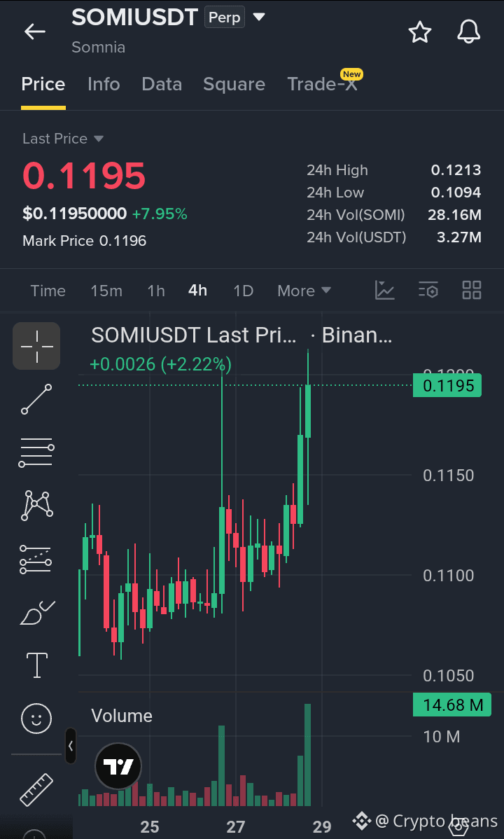Click the Somnia subtitle text

99,47
